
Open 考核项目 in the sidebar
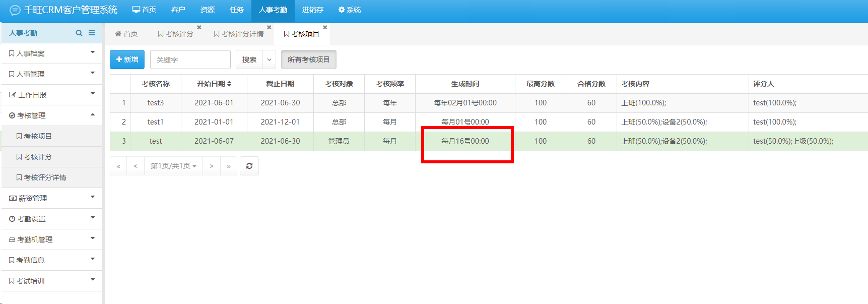pyautogui.click(x=52, y=136)
